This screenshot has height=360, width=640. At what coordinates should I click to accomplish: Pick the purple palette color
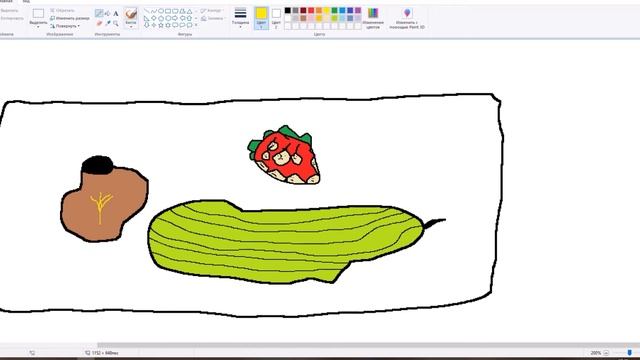click(x=358, y=10)
